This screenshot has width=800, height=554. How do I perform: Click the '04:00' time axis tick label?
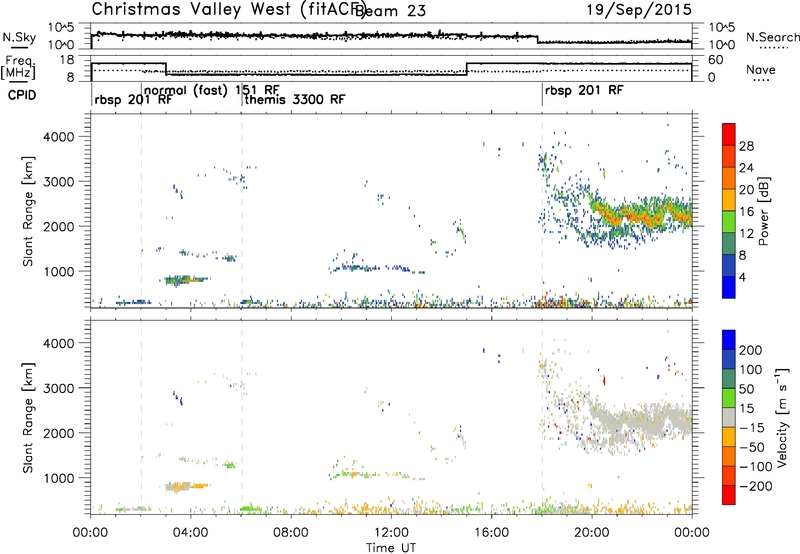coord(191,533)
